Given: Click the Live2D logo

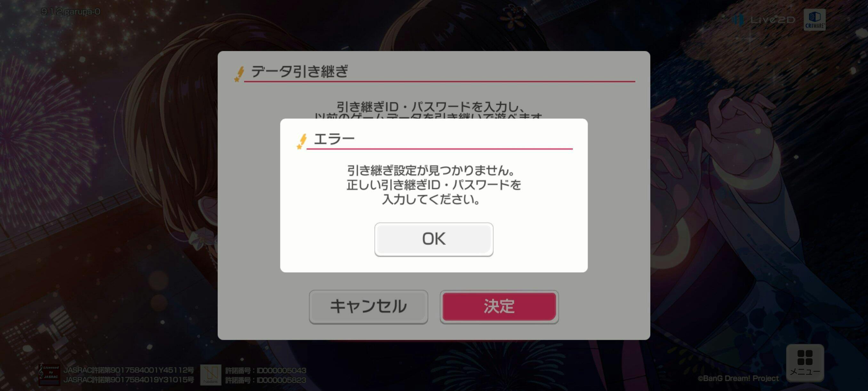Looking at the screenshot, I should [764, 20].
